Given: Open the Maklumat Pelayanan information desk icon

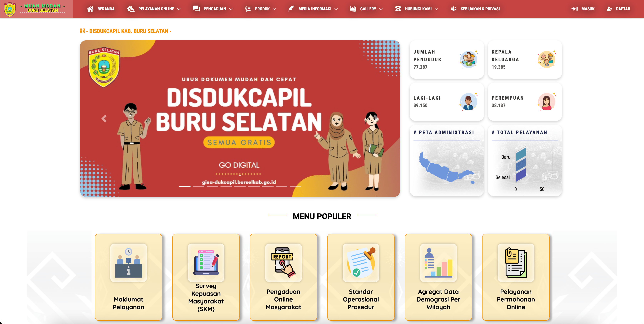Looking at the screenshot, I should click(x=128, y=263).
